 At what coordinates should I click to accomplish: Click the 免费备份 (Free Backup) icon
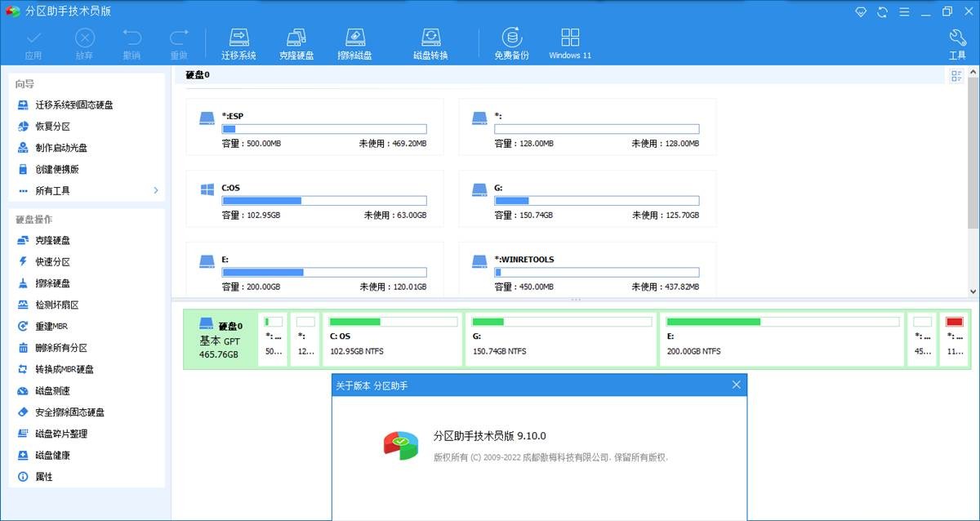[x=511, y=43]
